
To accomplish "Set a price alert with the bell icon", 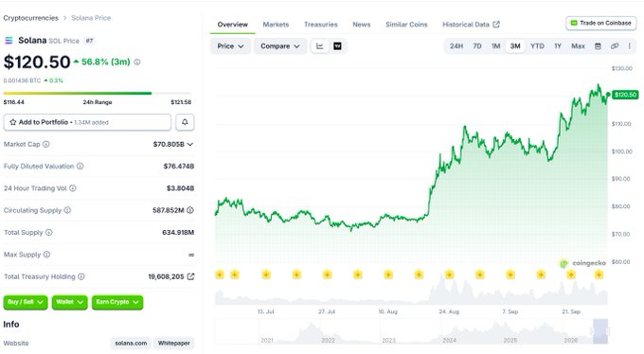I will tap(185, 122).
